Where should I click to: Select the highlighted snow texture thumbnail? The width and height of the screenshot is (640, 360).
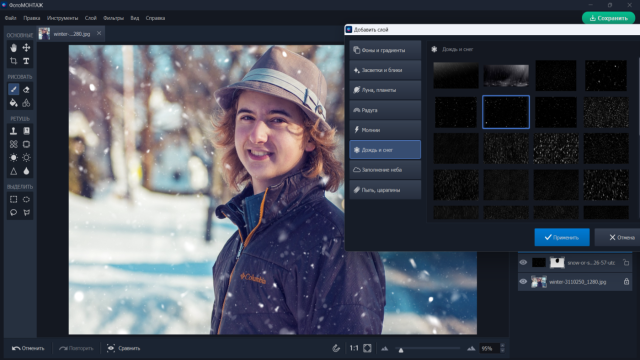(506, 112)
